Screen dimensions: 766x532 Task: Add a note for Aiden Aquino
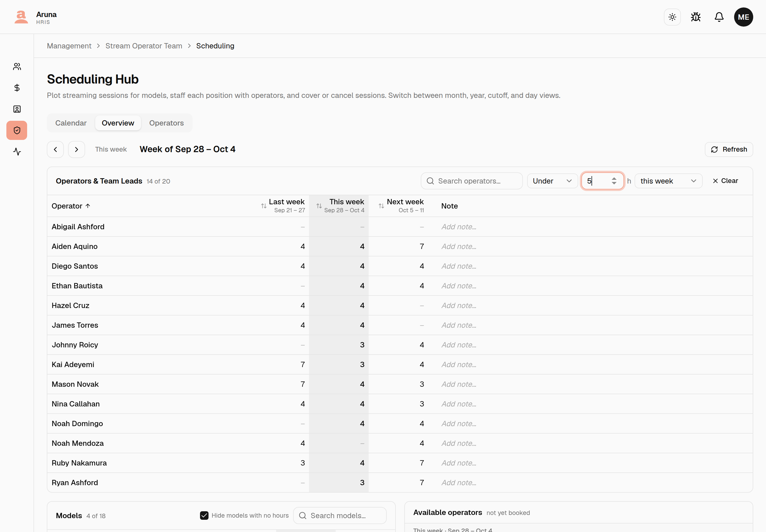459,246
